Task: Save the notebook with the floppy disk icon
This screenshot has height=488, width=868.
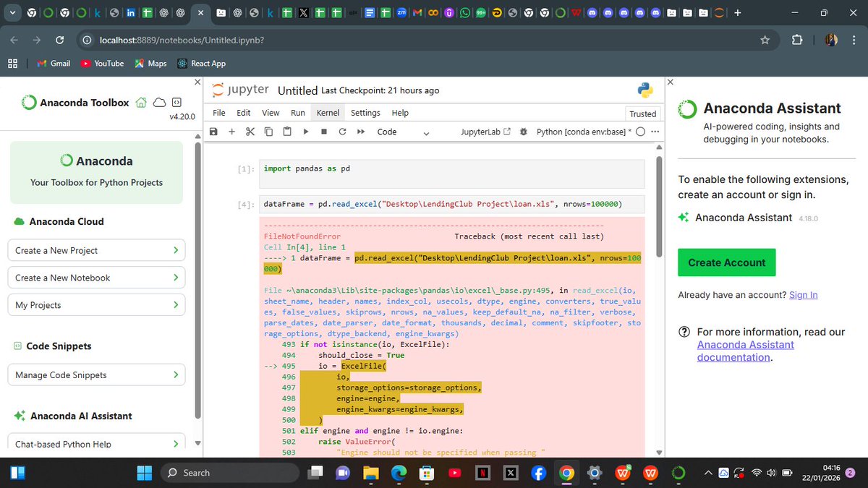Action: [213, 132]
